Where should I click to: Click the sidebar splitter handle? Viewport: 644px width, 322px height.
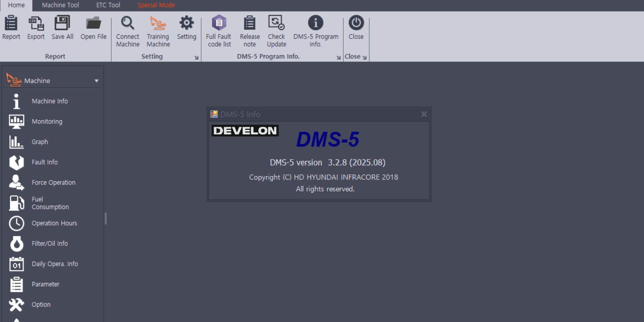click(106, 218)
